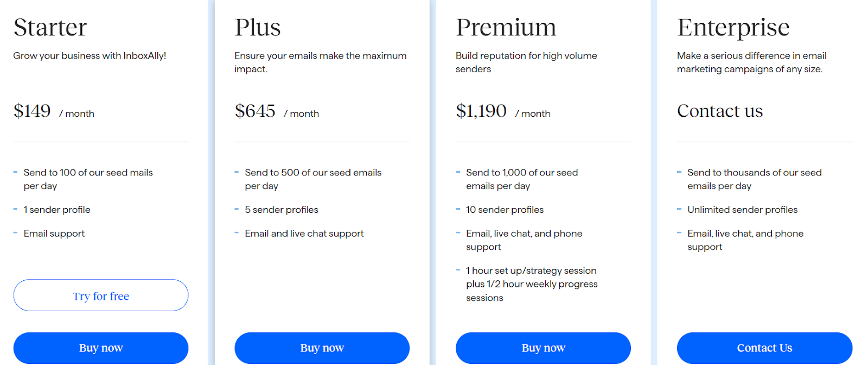Viewport: 868px width, 365px height.
Task: Click Buy now under the Plus plan
Action: pyautogui.click(x=322, y=348)
